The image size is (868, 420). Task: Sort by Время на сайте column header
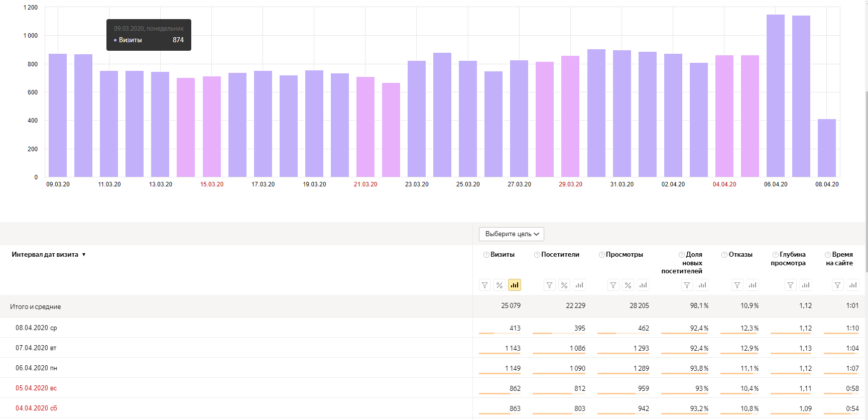840,259
